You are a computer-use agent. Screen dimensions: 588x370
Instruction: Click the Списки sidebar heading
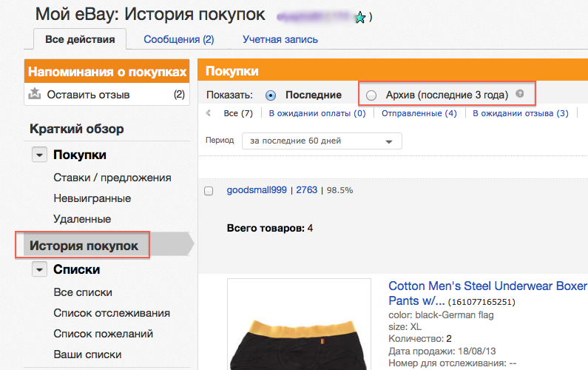pos(76,269)
